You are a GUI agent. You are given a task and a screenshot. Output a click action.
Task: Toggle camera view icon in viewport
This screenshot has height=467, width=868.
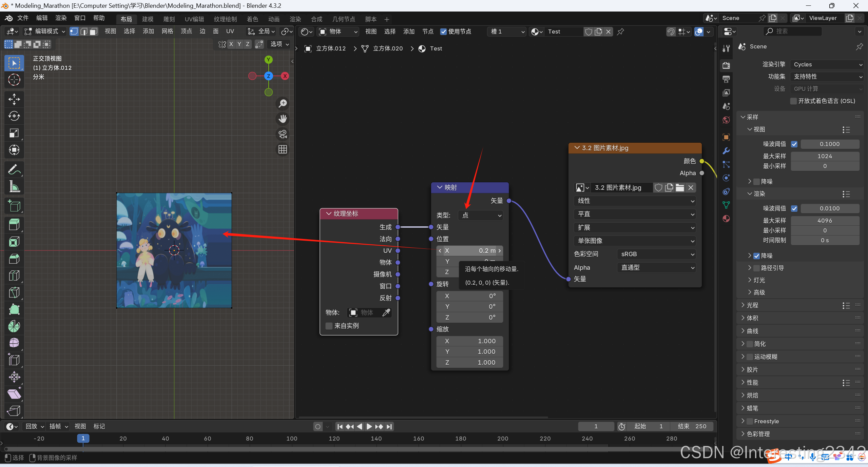[283, 134]
